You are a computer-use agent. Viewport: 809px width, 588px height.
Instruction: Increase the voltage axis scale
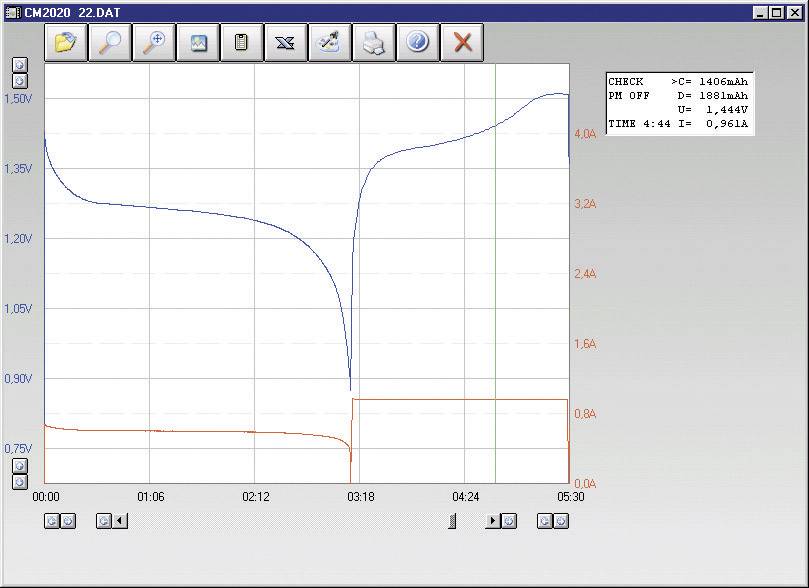coord(19,63)
